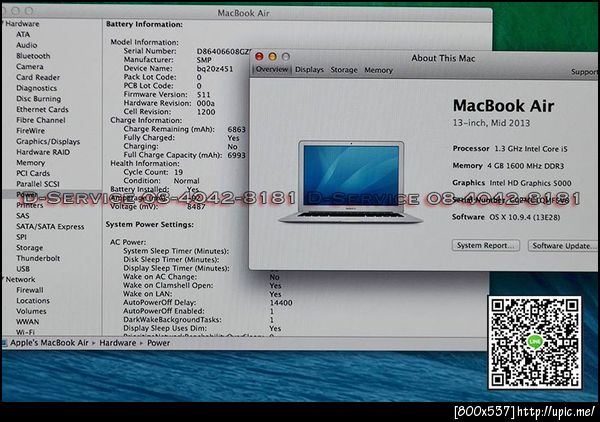600x422 pixels.
Task: Select Graphics/Displays in the sidebar
Action: pyautogui.click(x=48, y=141)
